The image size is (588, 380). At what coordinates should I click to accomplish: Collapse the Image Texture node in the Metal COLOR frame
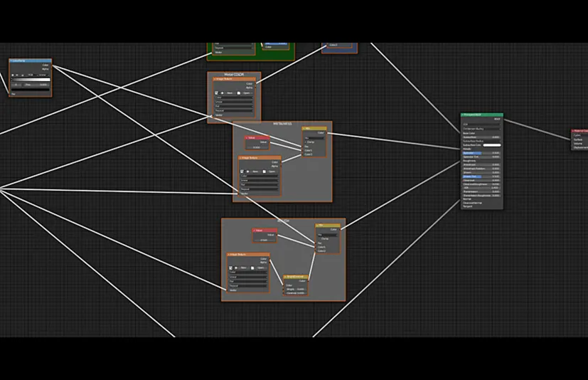(x=215, y=79)
